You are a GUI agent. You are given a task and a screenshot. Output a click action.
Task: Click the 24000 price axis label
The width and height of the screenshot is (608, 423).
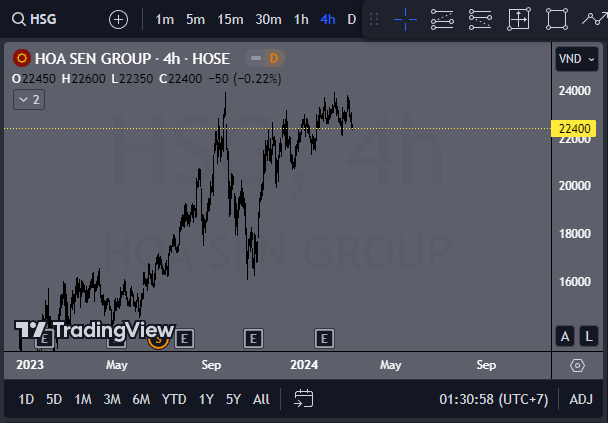[x=575, y=91]
